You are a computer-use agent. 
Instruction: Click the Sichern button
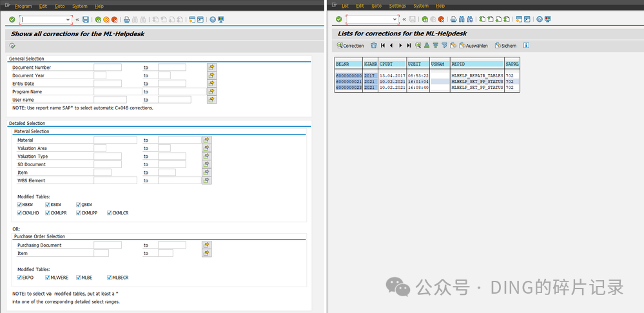(505, 46)
